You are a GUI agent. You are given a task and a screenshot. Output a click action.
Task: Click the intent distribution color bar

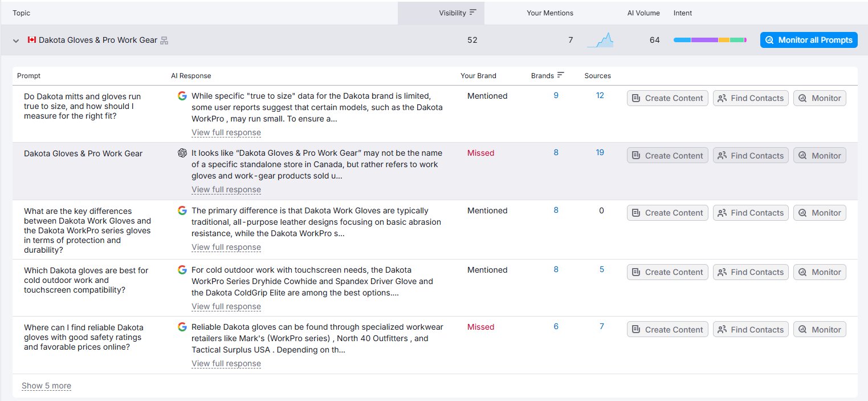click(x=710, y=40)
